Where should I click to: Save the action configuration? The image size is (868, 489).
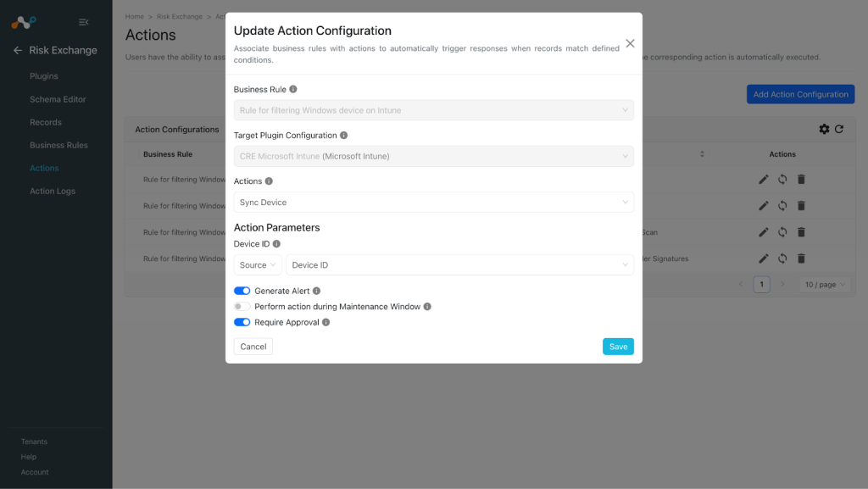[618, 347]
